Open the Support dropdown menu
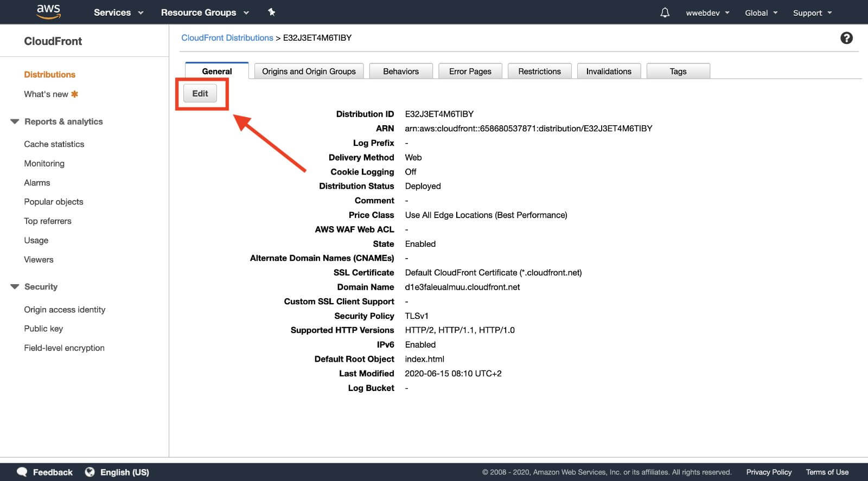The width and height of the screenshot is (868, 481). click(812, 13)
